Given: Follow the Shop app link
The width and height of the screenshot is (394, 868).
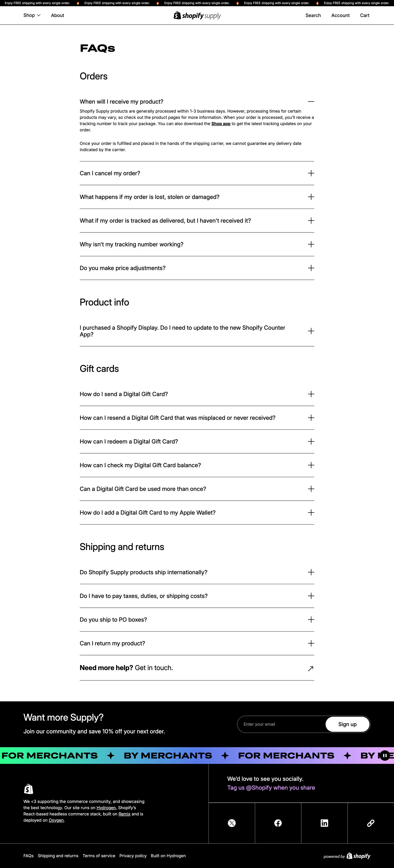Looking at the screenshot, I should (x=221, y=124).
